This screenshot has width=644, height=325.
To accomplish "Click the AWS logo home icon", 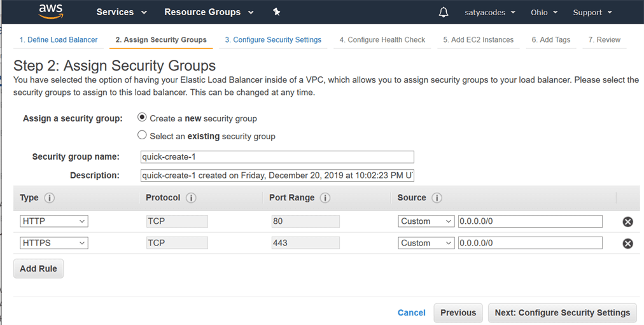I will (50, 11).
